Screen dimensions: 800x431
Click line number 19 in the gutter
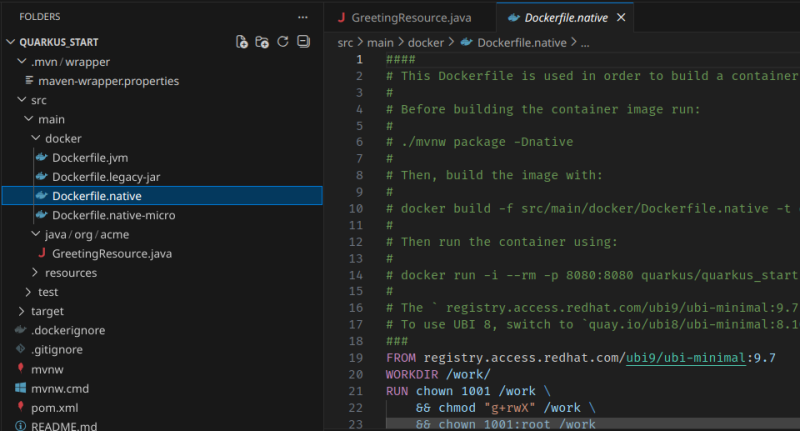click(358, 357)
